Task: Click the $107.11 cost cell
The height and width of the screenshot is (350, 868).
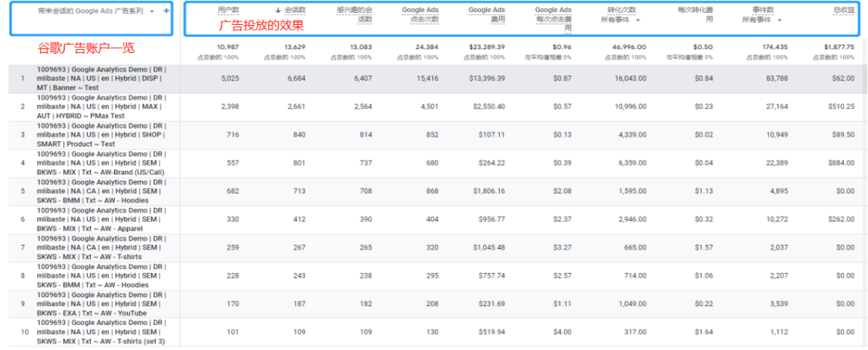Action: coord(492,135)
